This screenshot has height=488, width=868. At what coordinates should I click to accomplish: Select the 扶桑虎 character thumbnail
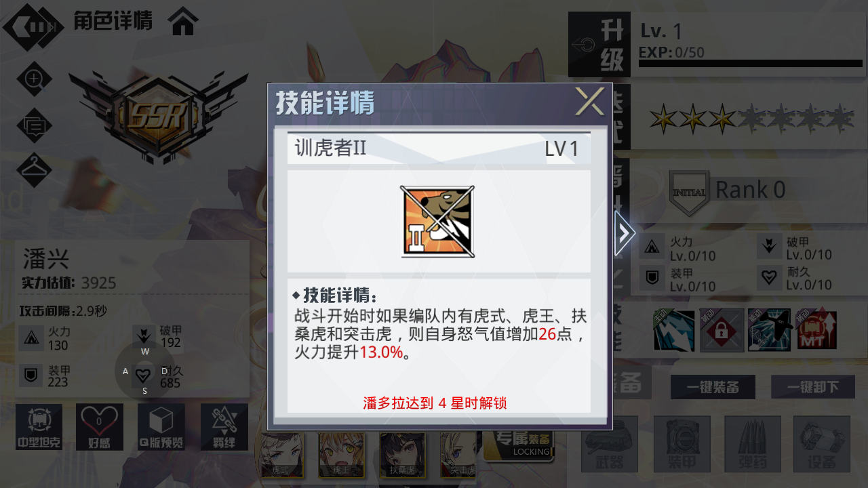point(402,455)
